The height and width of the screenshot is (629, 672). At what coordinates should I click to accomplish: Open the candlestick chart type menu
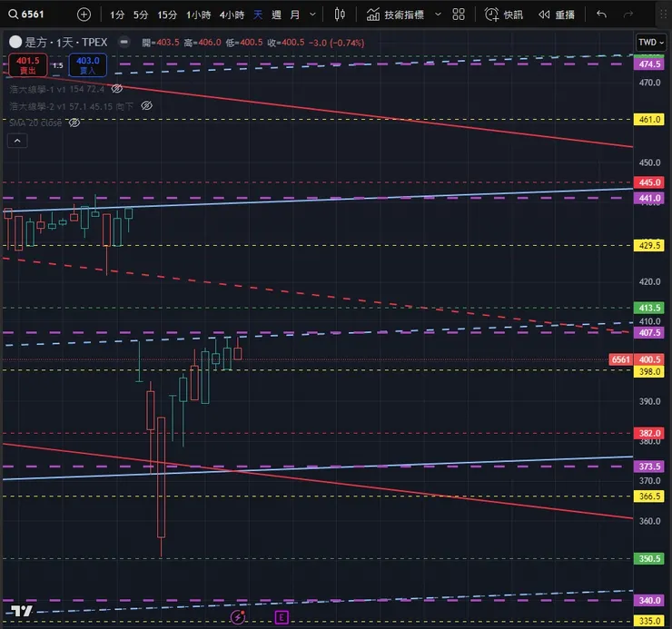click(340, 15)
